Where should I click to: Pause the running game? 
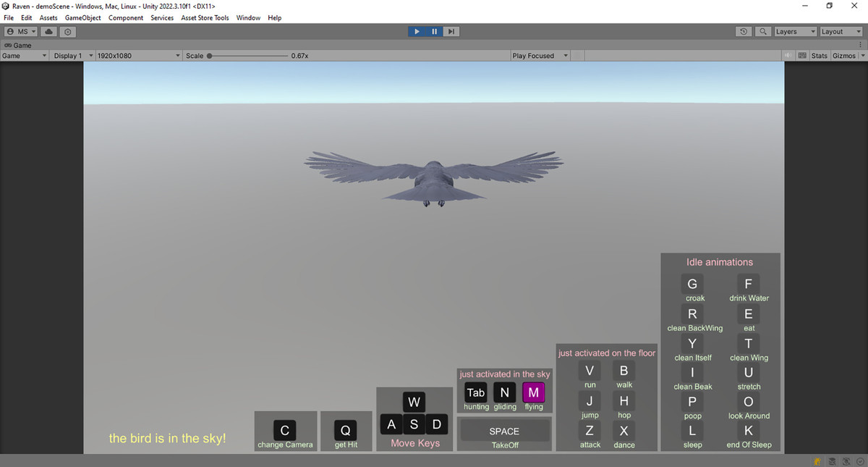tap(434, 31)
